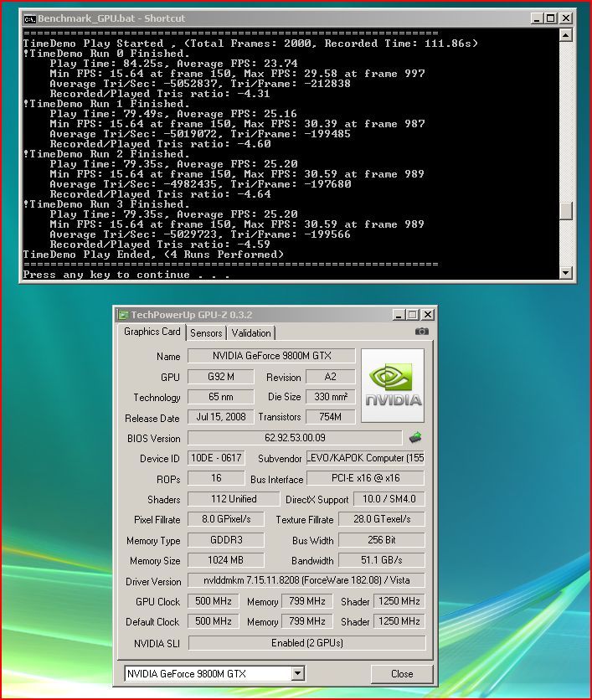The image size is (592, 700).
Task: Click the GPU Clock row Memory 799 MHz field
Action: pyautogui.click(x=307, y=601)
